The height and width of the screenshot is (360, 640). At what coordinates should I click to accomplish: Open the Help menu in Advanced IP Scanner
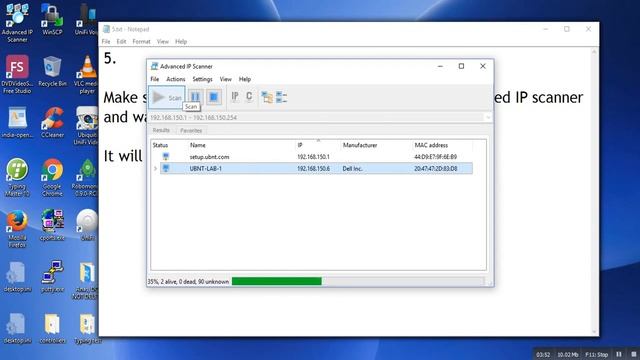[x=245, y=79]
